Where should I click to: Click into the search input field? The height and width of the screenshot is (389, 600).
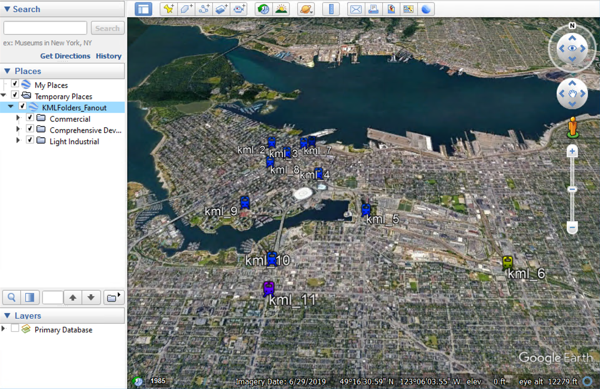point(45,28)
